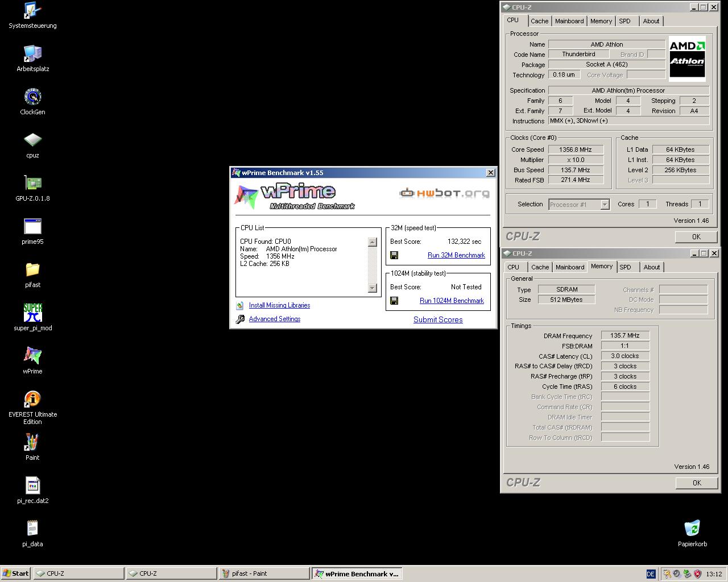
Task: Click the Core Speed value 1356.8 MHz
Action: [576, 150]
